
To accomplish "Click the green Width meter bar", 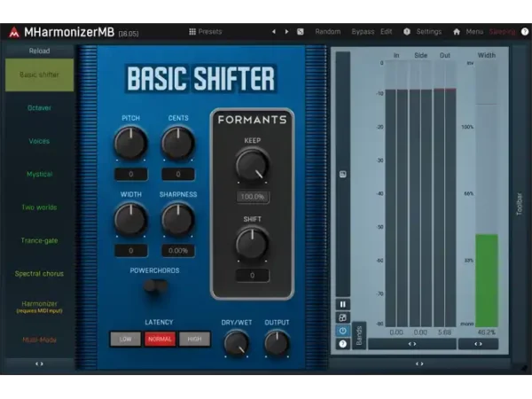I will tap(487, 280).
